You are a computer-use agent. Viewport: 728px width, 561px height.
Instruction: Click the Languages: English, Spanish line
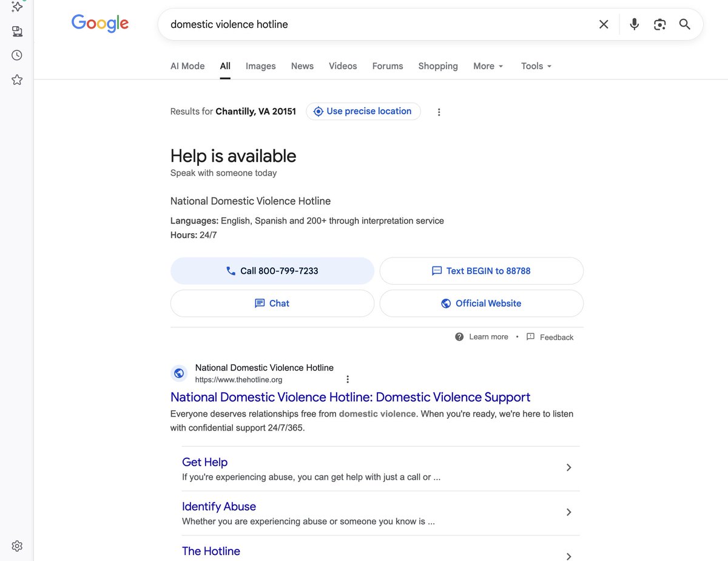[x=307, y=221]
